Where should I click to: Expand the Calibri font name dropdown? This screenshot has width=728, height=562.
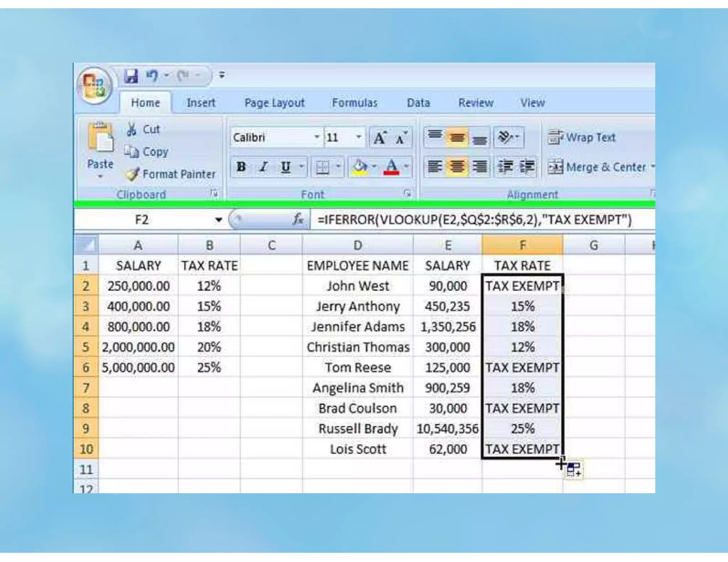[316, 137]
